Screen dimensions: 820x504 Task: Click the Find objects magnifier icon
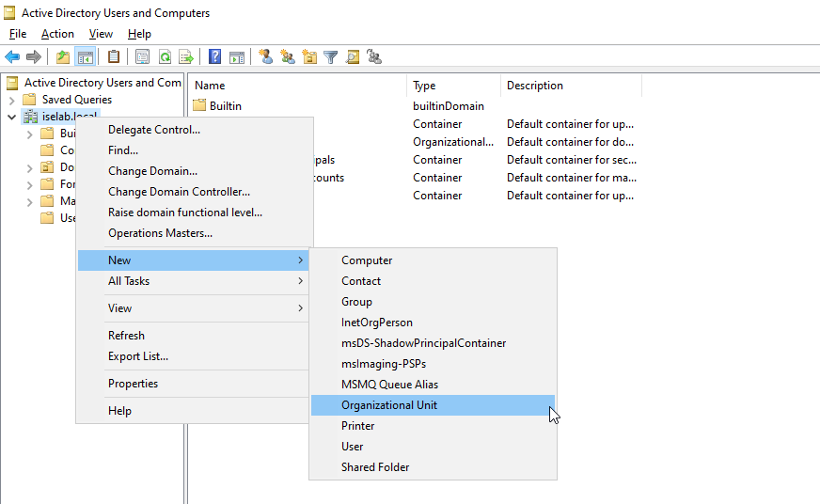click(x=353, y=56)
